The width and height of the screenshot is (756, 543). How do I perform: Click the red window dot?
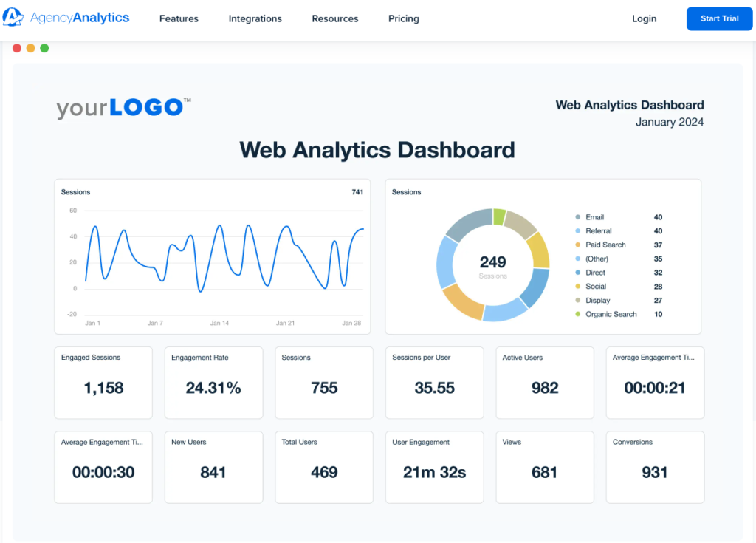click(x=17, y=48)
